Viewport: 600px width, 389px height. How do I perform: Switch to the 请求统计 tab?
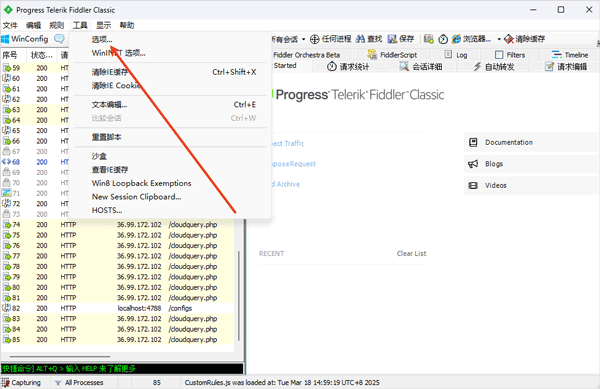tap(348, 67)
